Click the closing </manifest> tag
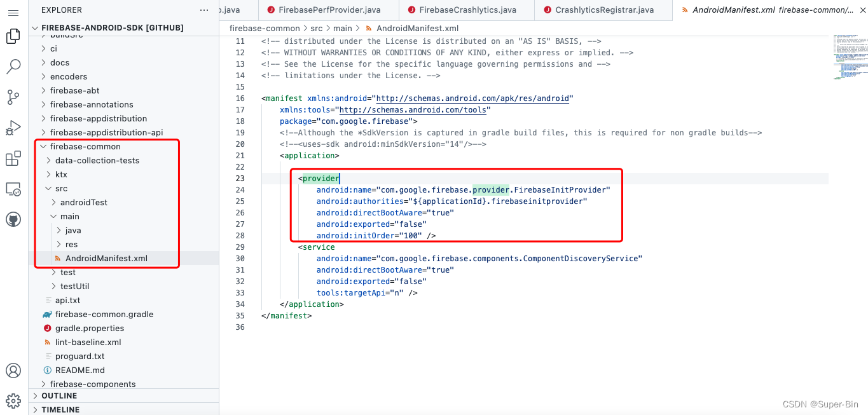The height and width of the screenshot is (415, 868). (286, 316)
